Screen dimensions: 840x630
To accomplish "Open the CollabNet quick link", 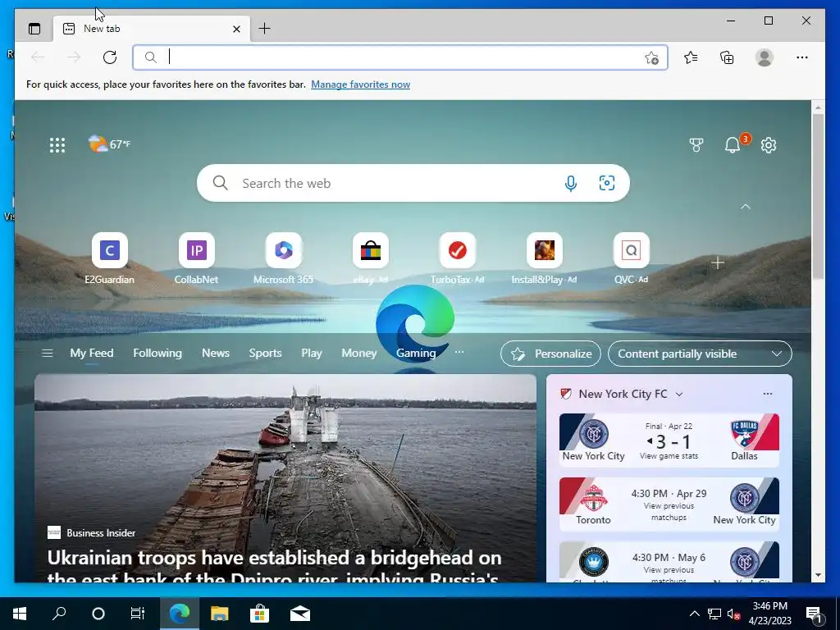I will (x=197, y=258).
